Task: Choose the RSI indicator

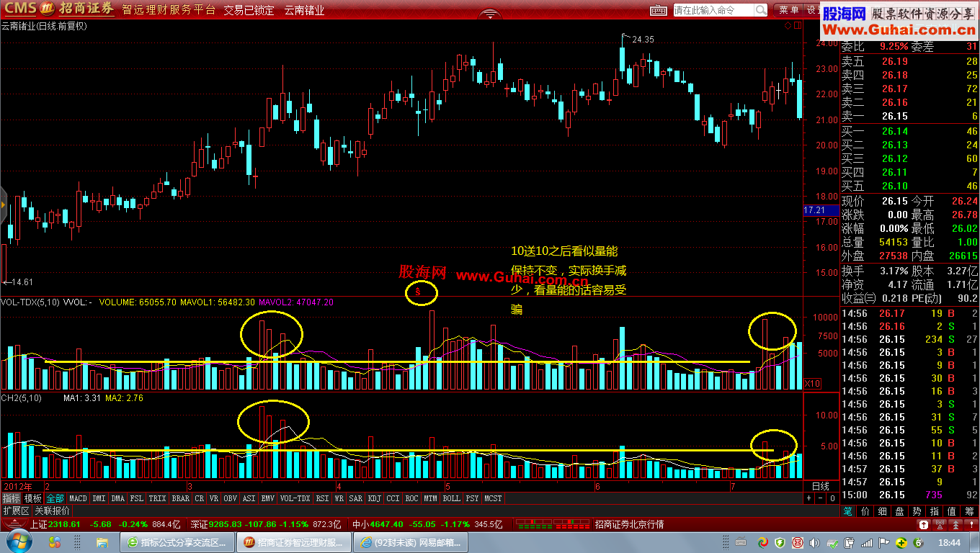Action: [322, 498]
